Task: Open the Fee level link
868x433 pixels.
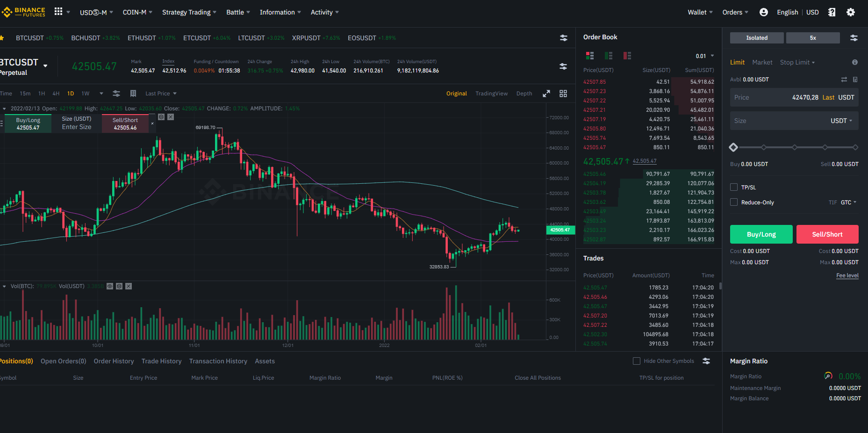Action: [x=847, y=275]
